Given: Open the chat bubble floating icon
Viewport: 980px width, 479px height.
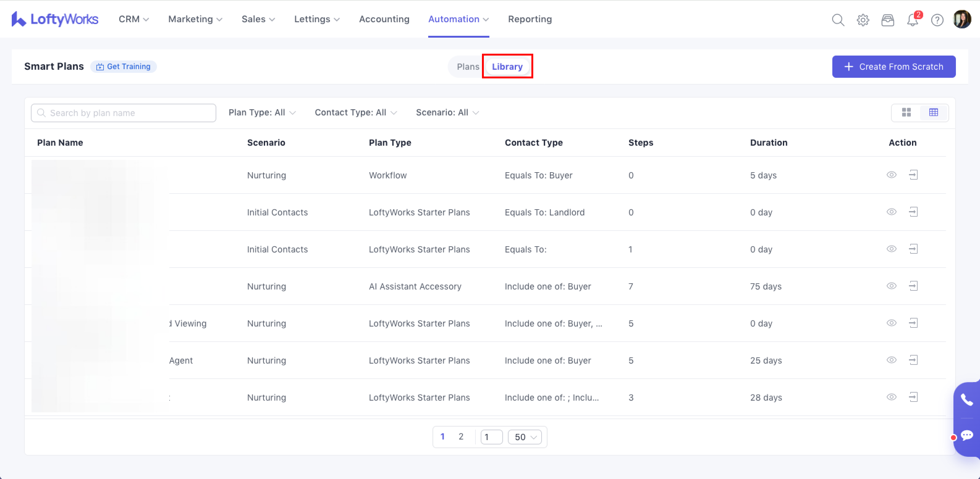Looking at the screenshot, I should [x=967, y=435].
